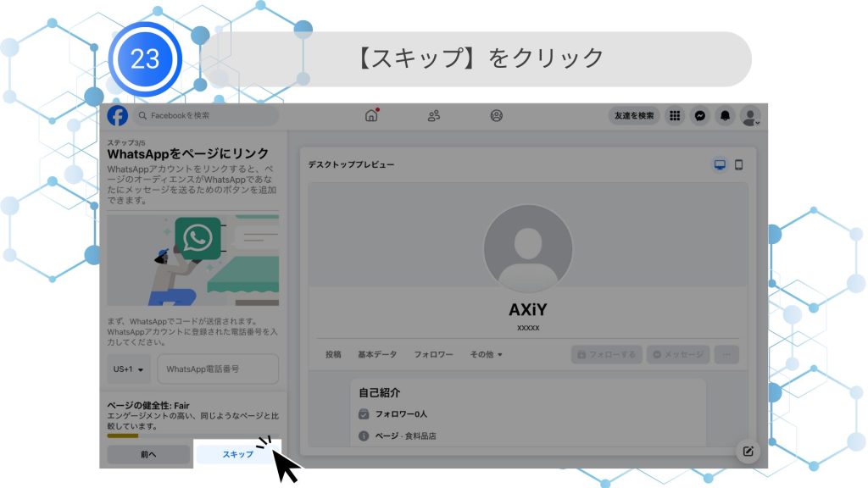Click the スキップ button
The height and width of the screenshot is (488, 868).
(x=238, y=454)
